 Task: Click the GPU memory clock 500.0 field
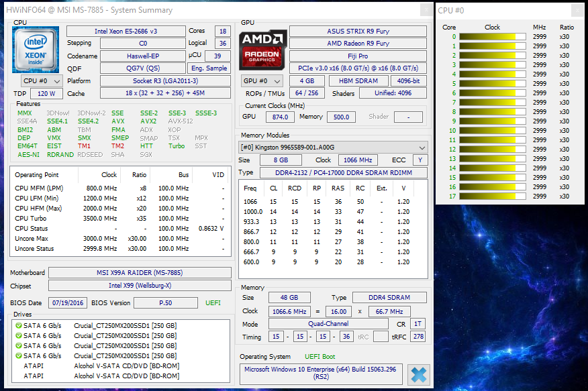(341, 117)
